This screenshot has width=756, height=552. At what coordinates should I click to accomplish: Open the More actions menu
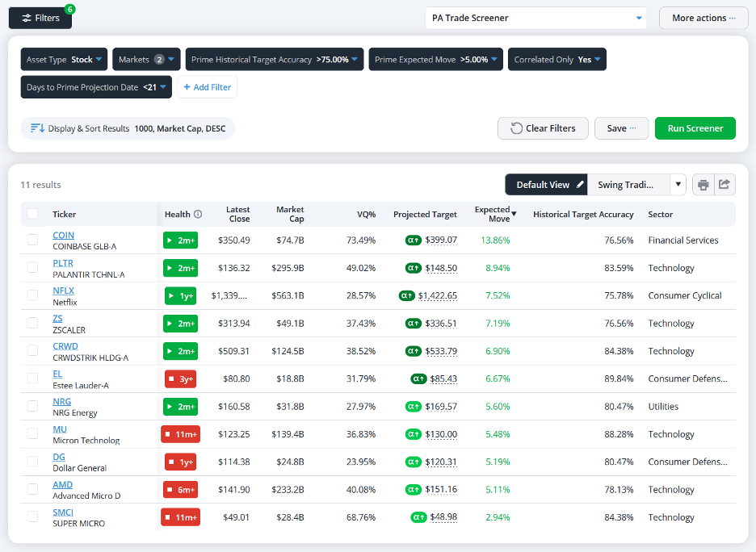click(703, 19)
